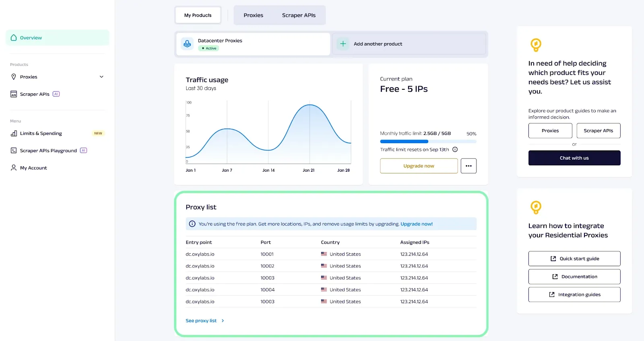This screenshot has width=644, height=341.
Task: Switch to the Proxies tab
Action: pos(253,15)
